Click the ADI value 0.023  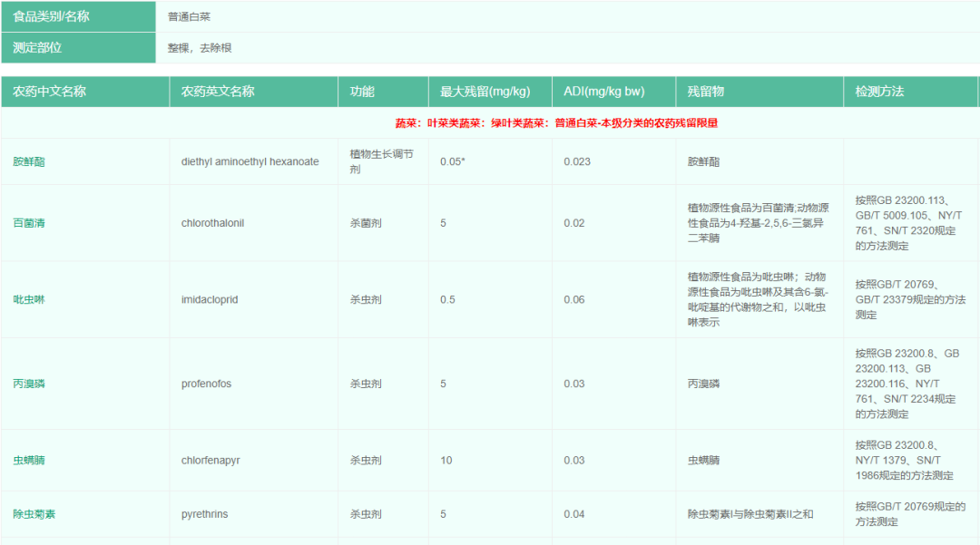pos(577,161)
